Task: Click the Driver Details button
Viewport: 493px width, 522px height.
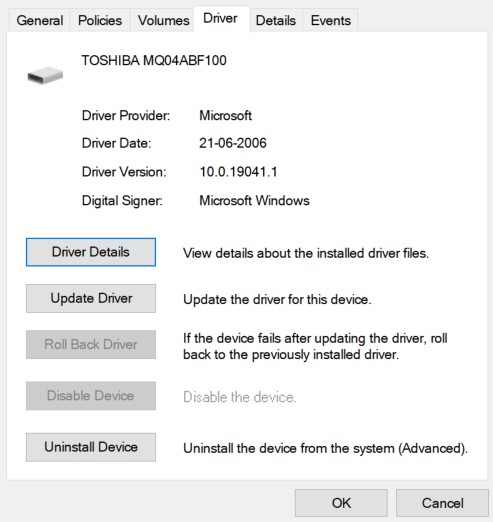Action: coord(91,252)
